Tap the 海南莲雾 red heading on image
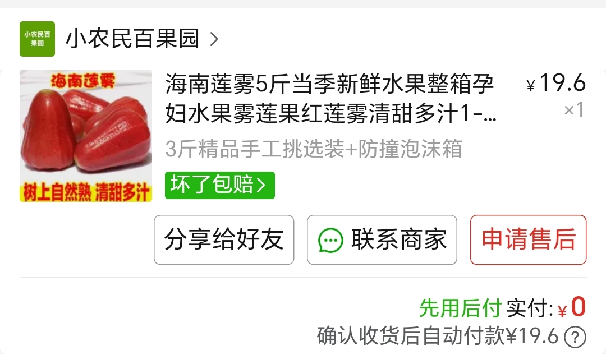Viewport: 606px width, 364px height. [83, 81]
